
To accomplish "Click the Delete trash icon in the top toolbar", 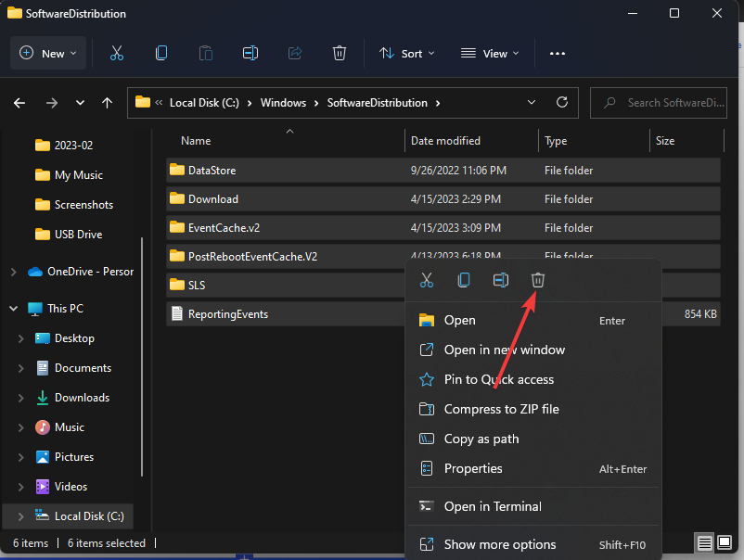I will coord(340,53).
